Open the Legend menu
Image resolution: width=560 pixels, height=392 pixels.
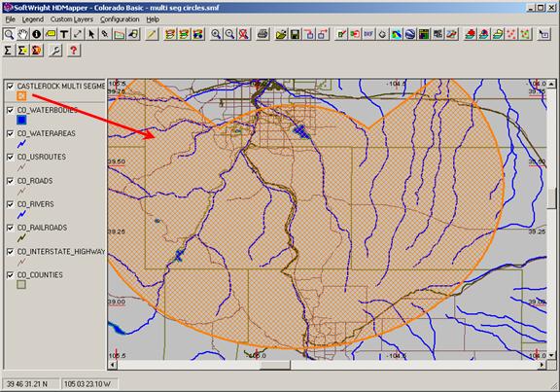click(33, 19)
